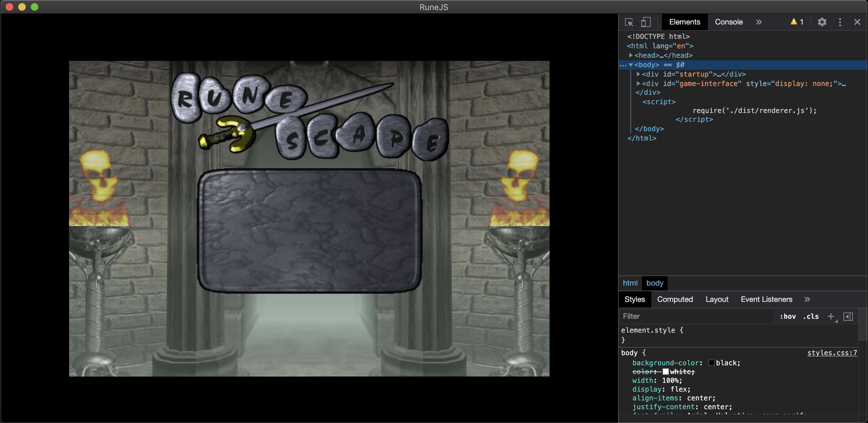Image resolution: width=868 pixels, height=423 pixels.
Task: Collapse the body element node
Action: (x=631, y=65)
